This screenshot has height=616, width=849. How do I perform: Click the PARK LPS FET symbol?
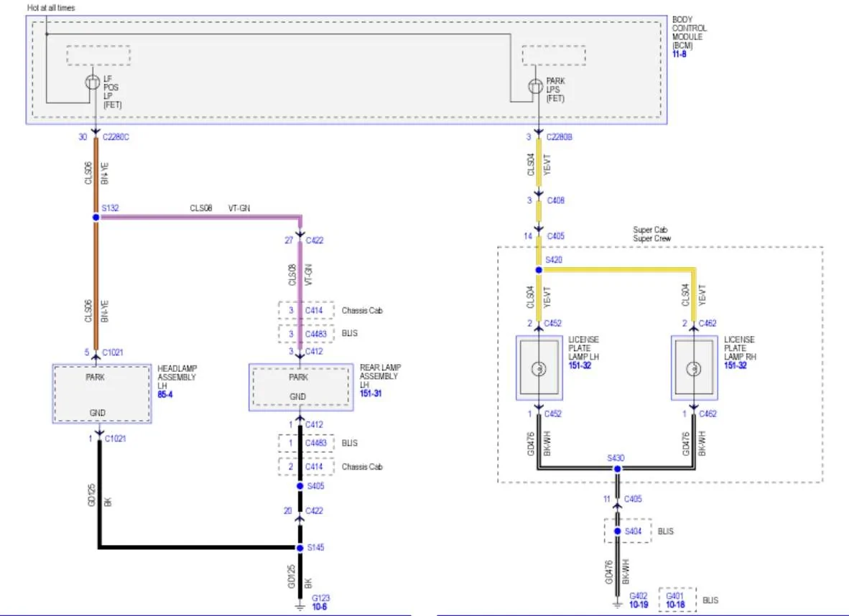(535, 86)
